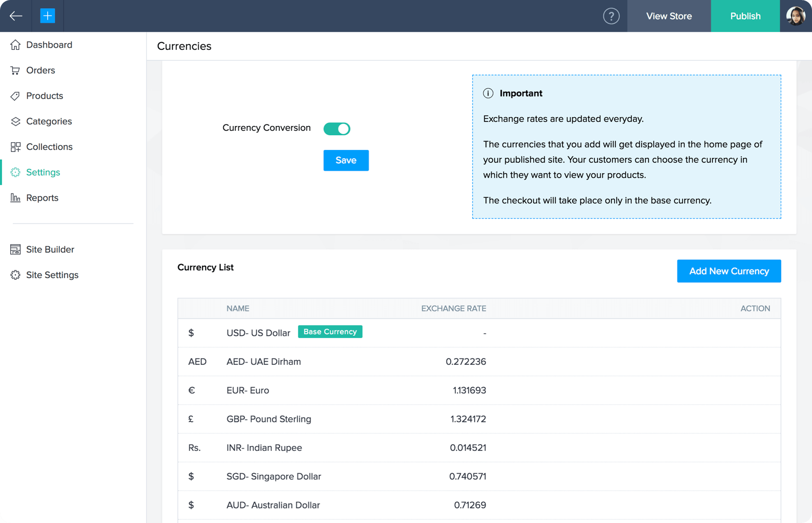This screenshot has width=812, height=523.
Task: Click the Base Currency badge
Action: [x=330, y=332]
